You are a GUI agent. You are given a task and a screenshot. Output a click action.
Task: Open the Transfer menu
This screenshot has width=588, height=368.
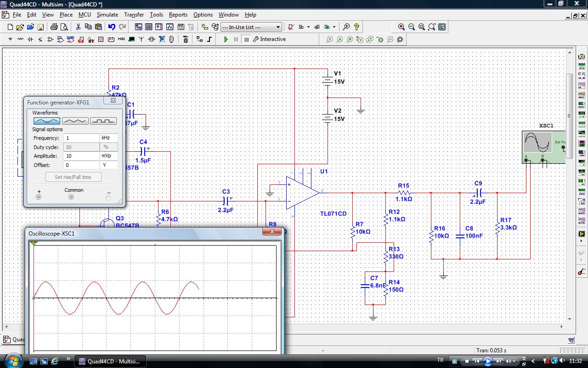134,15
